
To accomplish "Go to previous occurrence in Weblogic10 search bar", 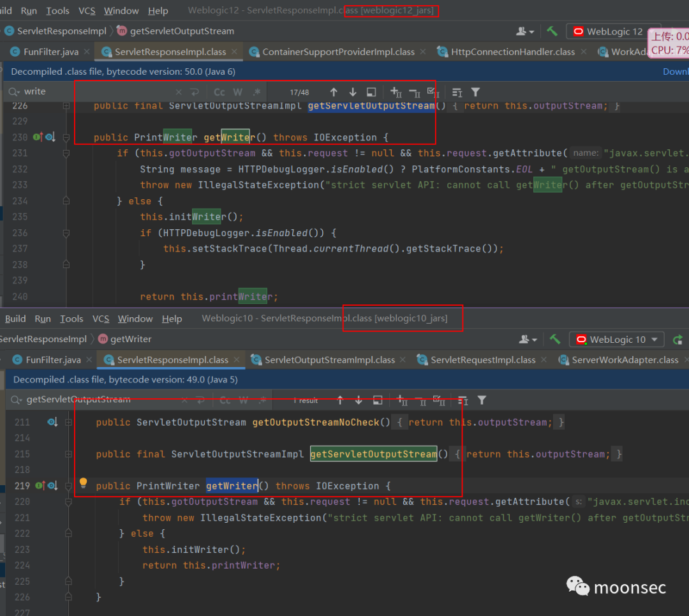I will point(340,400).
